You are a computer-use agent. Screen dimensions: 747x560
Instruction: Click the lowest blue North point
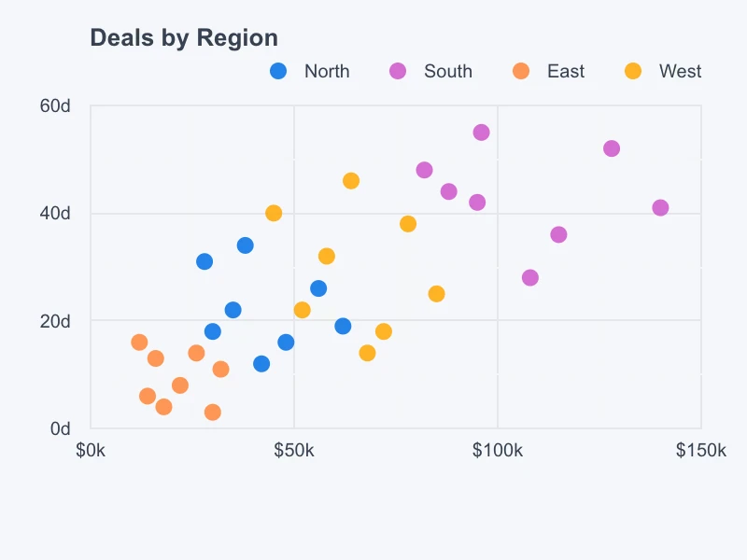point(261,363)
